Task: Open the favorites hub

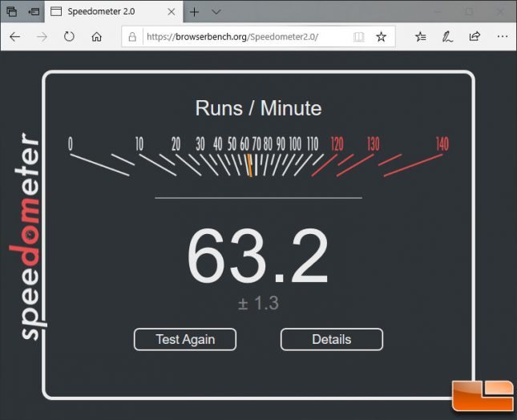Action: tap(420, 37)
